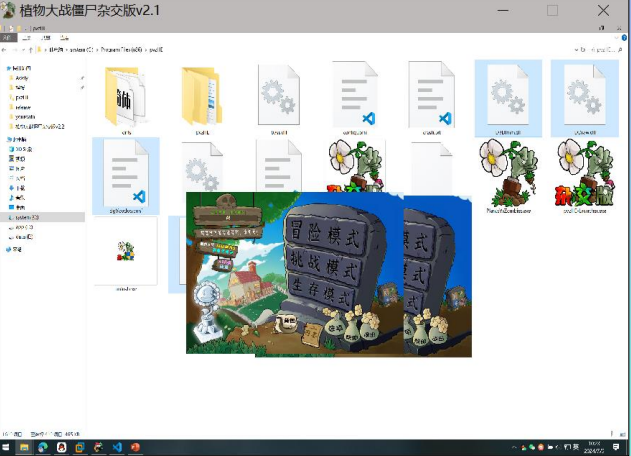Image resolution: width=631 pixels, height=456 pixels.
Task: Click the game icon in the title bar
Action: pos(8,10)
